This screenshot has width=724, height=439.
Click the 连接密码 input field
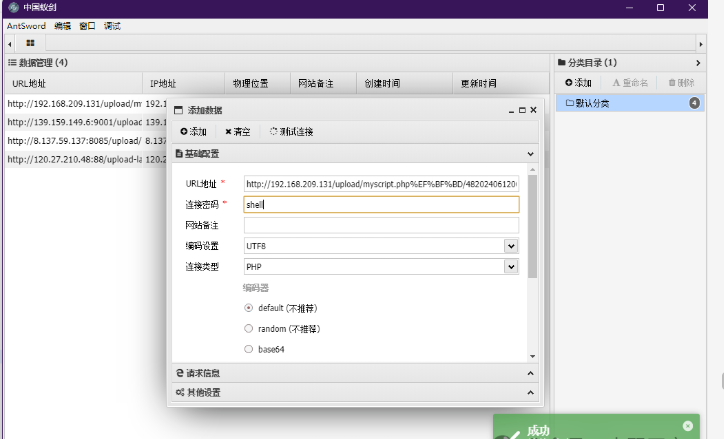click(x=381, y=204)
